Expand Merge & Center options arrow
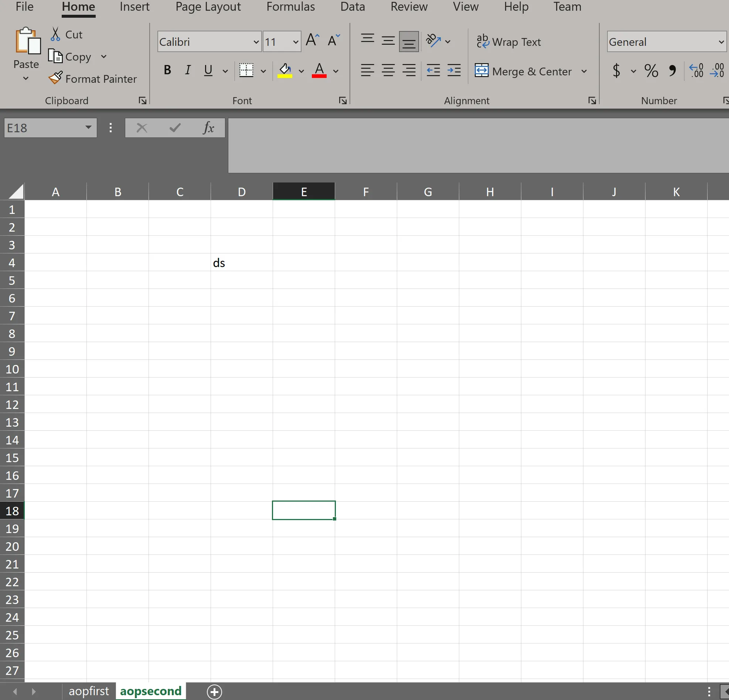729x700 pixels. click(x=584, y=71)
